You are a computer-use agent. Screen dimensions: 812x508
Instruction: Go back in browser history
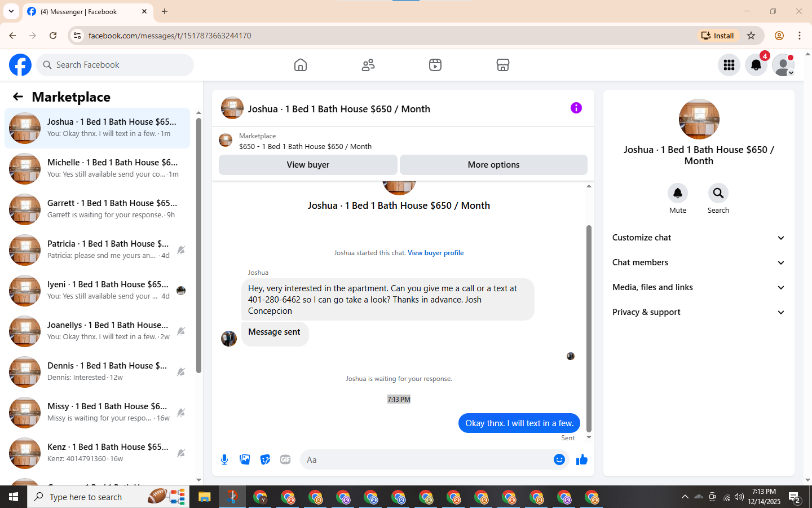[x=12, y=36]
